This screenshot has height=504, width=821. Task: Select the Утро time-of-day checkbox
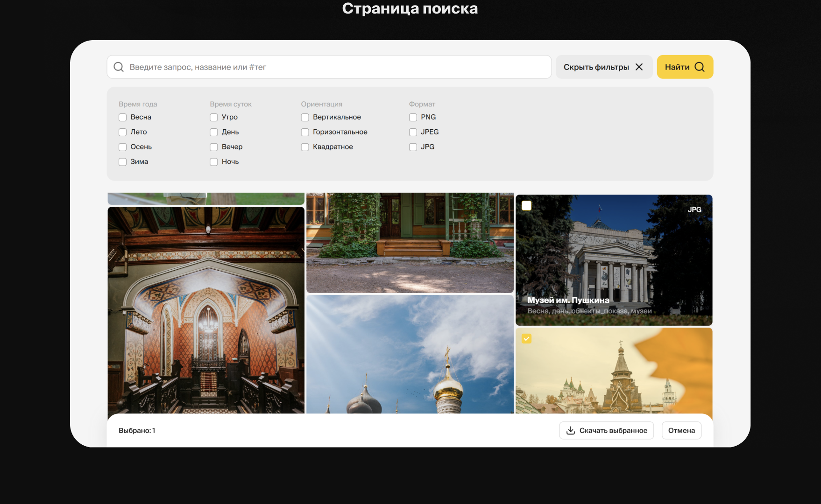(214, 117)
